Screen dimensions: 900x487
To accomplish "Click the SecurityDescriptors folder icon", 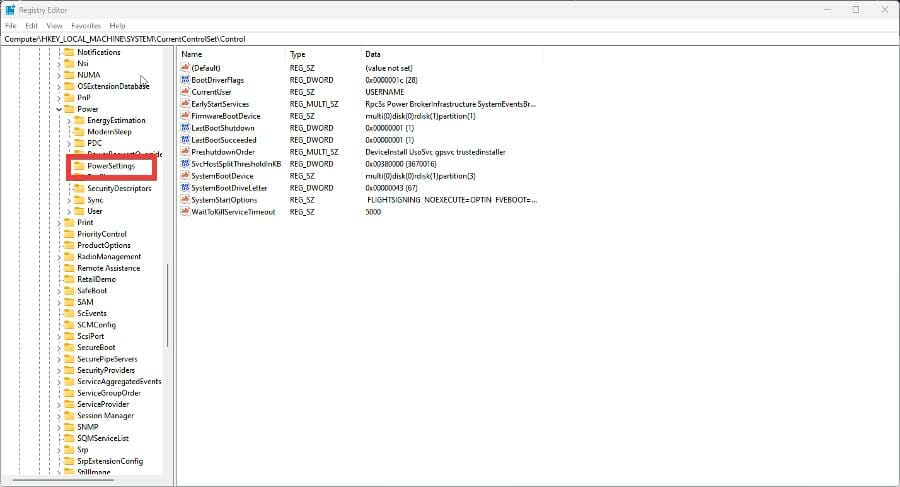I will pyautogui.click(x=79, y=188).
